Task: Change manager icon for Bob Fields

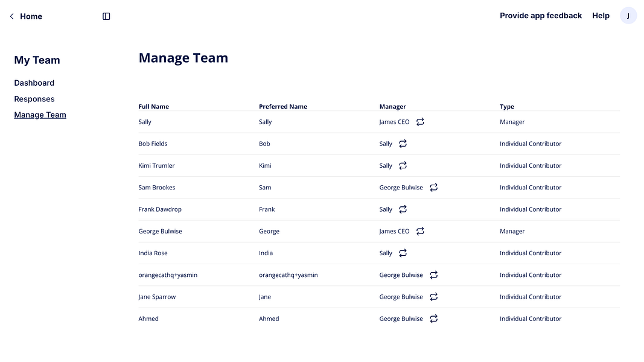Action: click(403, 144)
